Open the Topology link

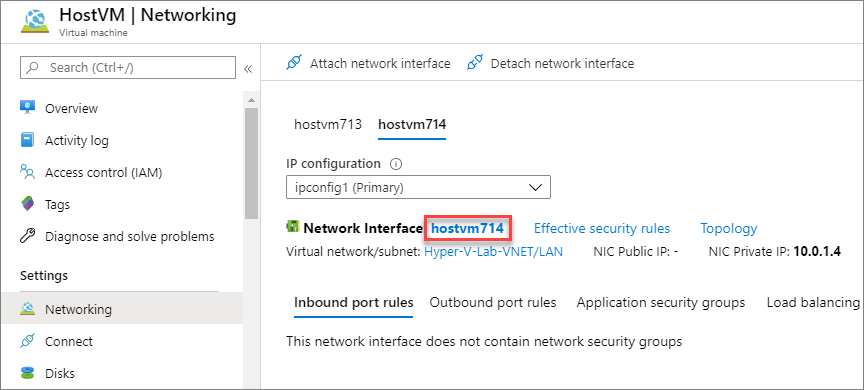click(x=728, y=228)
